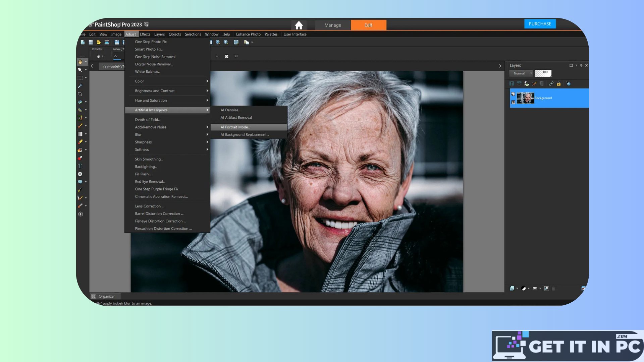Choose AI Denoise menu item

pos(249,110)
